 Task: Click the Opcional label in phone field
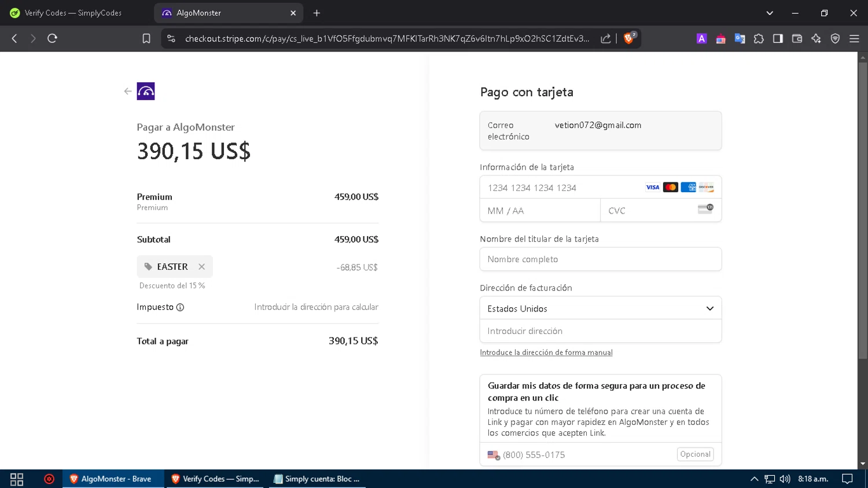pos(695,454)
